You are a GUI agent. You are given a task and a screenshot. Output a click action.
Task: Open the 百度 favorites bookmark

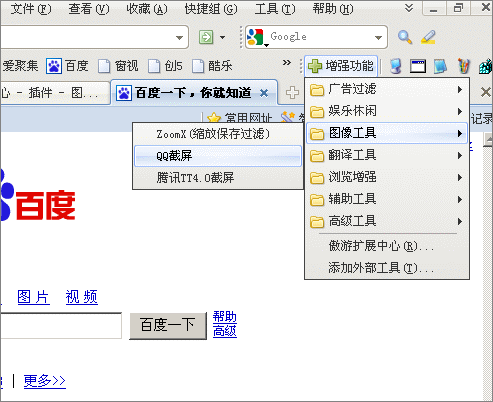pyautogui.click(x=67, y=66)
